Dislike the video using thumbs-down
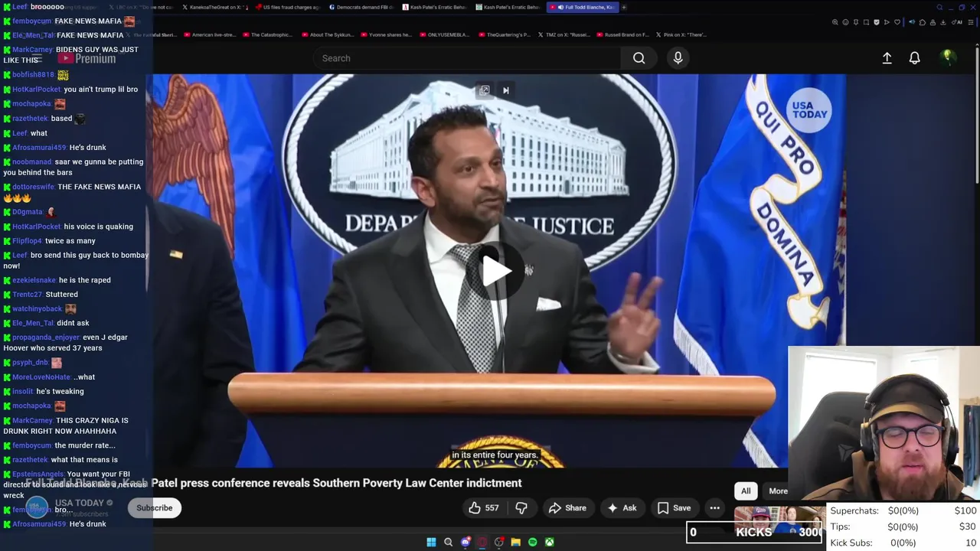Screen dimensions: 980x551 coord(521,508)
